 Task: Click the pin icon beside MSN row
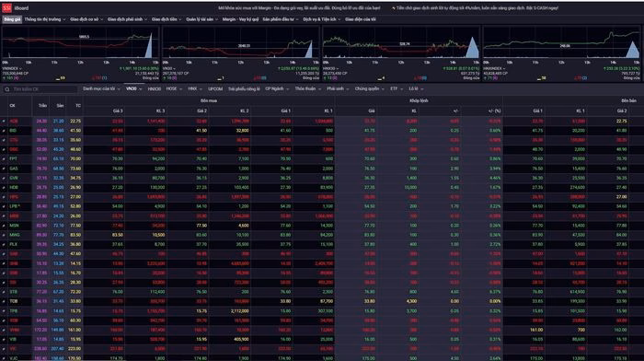[4, 226]
